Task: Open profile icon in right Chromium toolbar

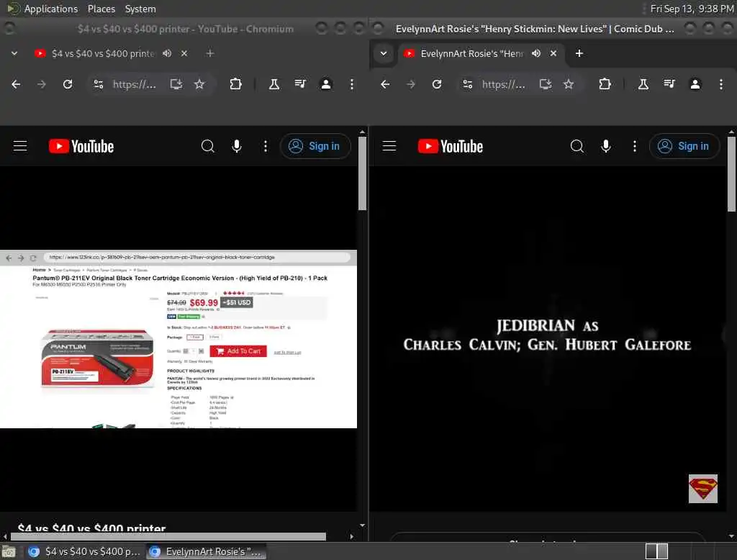Action: pyautogui.click(x=695, y=84)
